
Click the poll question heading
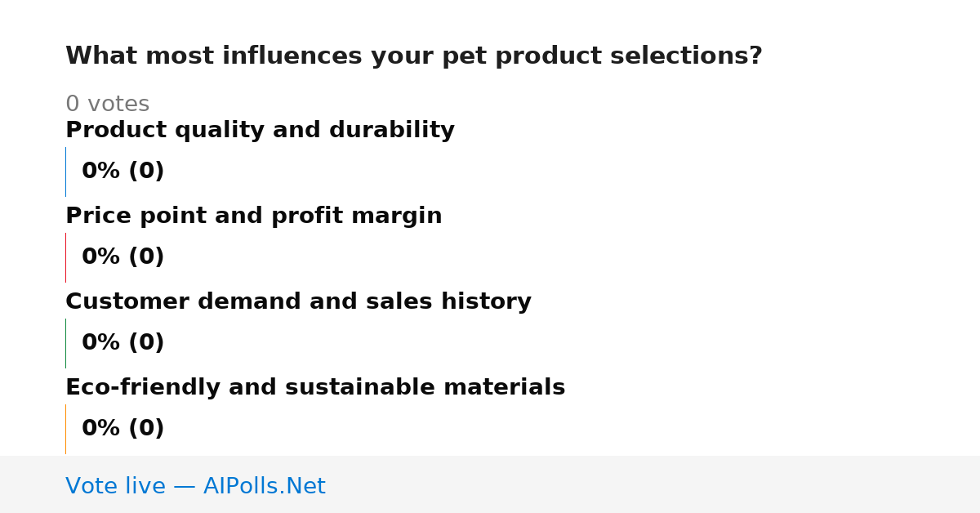point(413,56)
